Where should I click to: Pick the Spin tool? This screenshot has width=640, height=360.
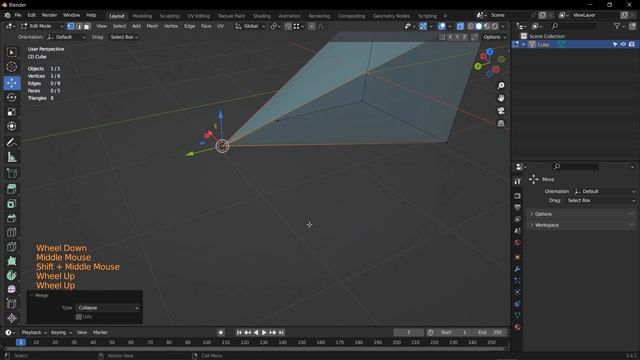tap(11, 275)
